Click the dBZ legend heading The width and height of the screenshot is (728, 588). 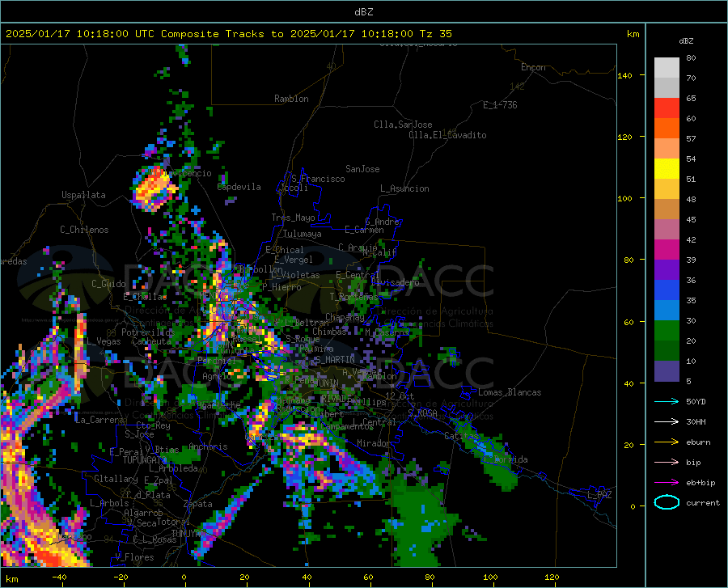(686, 40)
